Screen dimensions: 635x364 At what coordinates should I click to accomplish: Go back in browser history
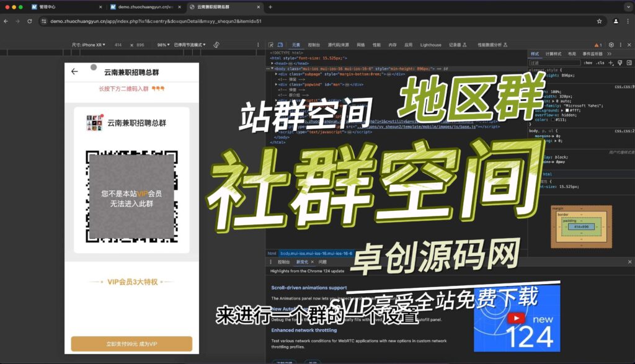tap(6, 21)
